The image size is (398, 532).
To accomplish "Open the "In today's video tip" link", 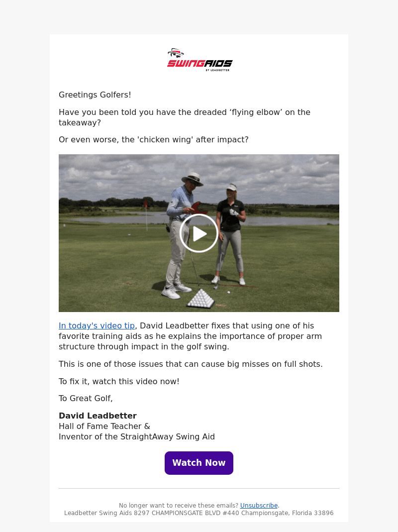I will tap(97, 325).
